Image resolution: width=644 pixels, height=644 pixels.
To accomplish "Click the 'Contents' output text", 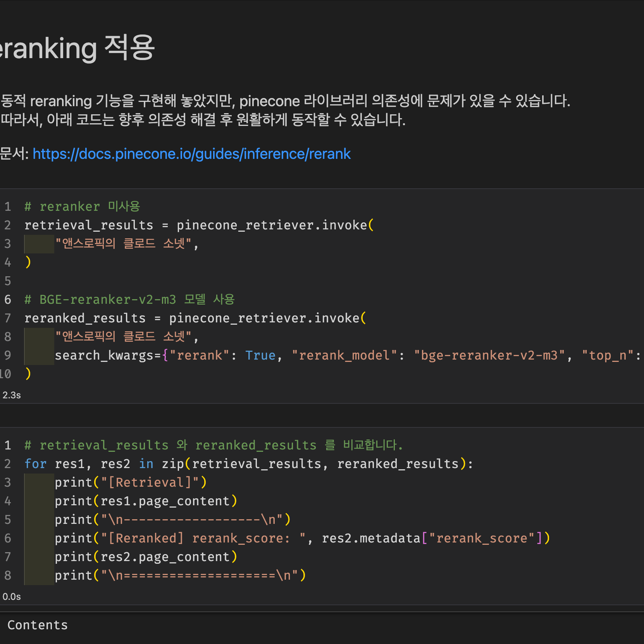I will (38, 625).
